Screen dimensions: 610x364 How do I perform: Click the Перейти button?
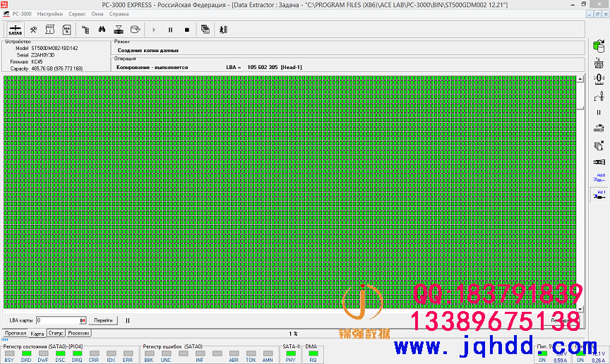[103, 320]
